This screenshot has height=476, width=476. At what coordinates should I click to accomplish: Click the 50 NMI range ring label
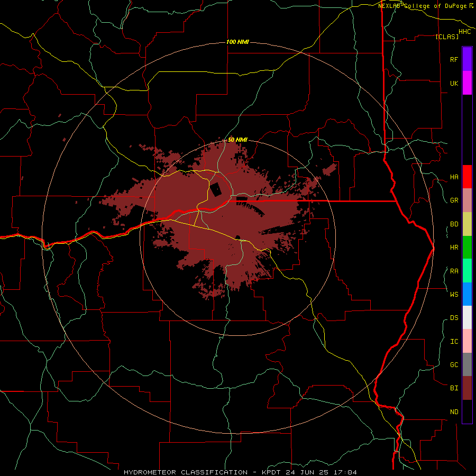point(237,140)
